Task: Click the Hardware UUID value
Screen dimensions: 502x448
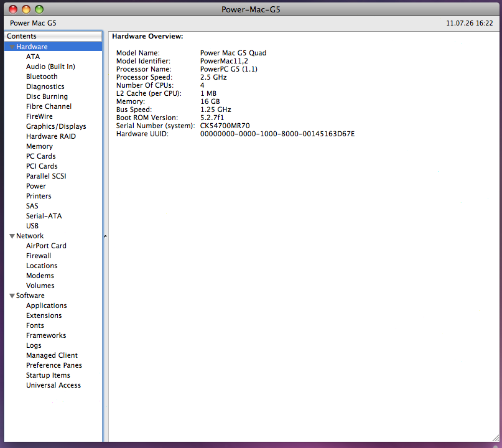Action: (x=277, y=134)
